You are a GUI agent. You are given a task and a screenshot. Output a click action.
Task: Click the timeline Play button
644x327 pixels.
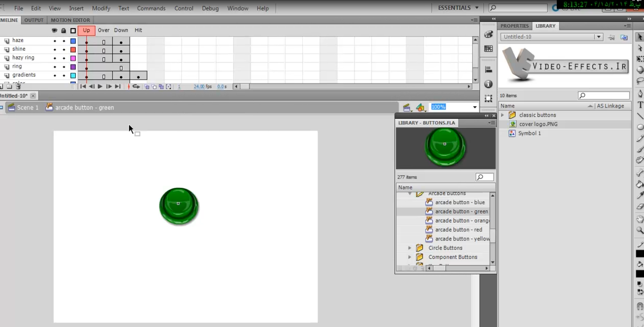click(100, 86)
